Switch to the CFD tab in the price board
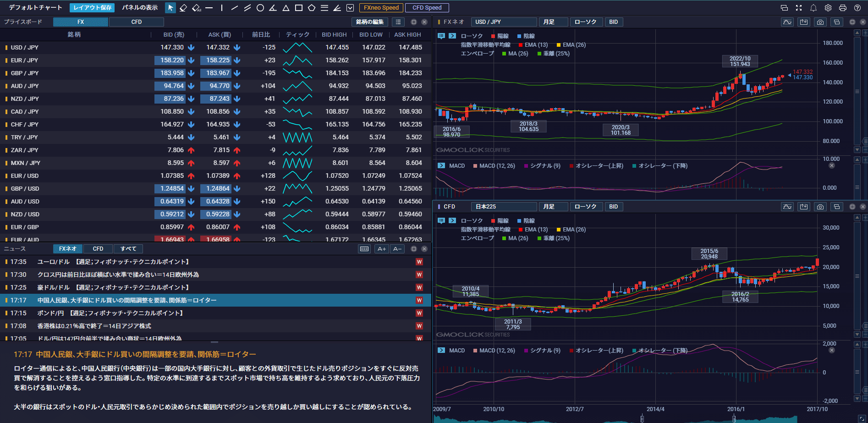 [x=136, y=22]
